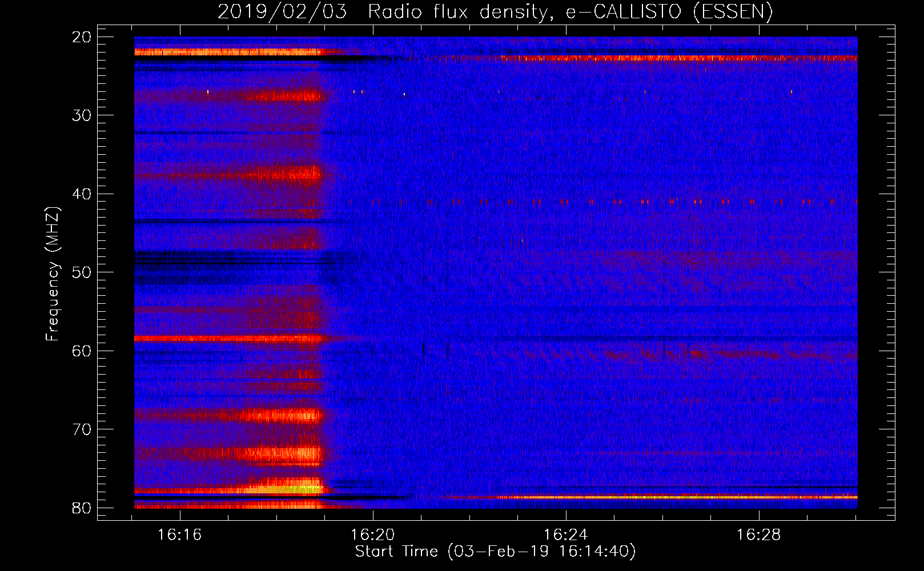
Task: Click the '16:24' time tick label
Action: click(x=565, y=535)
